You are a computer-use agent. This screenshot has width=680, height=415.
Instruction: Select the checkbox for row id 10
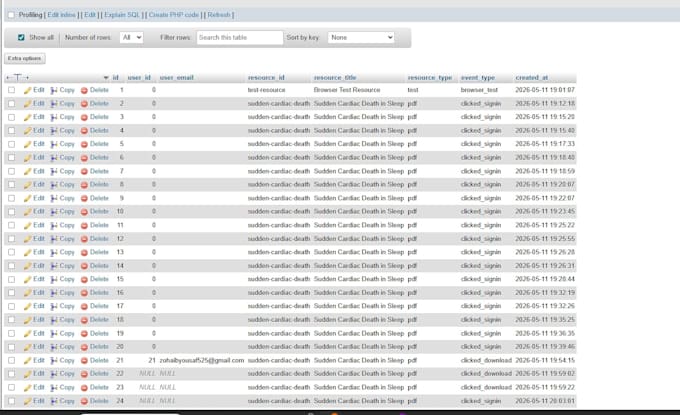pos(12,212)
